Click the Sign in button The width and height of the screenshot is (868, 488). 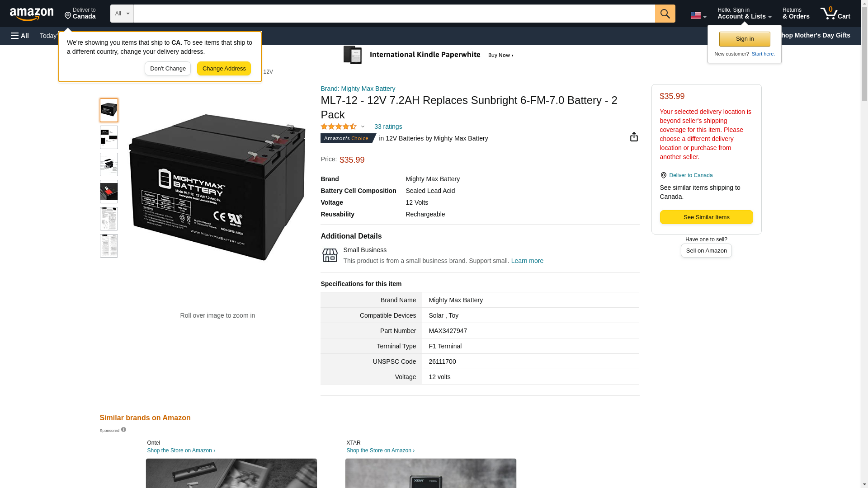click(x=745, y=39)
